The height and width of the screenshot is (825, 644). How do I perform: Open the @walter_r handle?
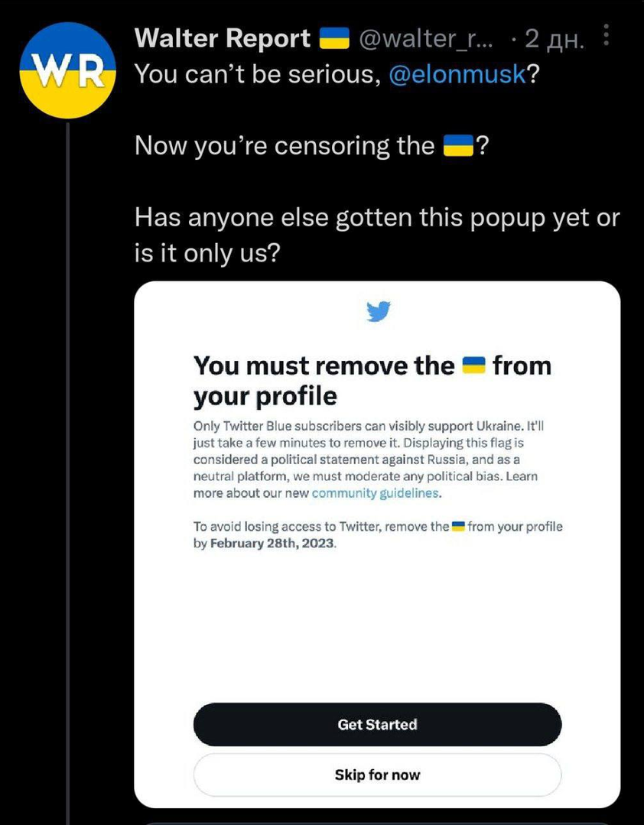pyautogui.click(x=428, y=38)
